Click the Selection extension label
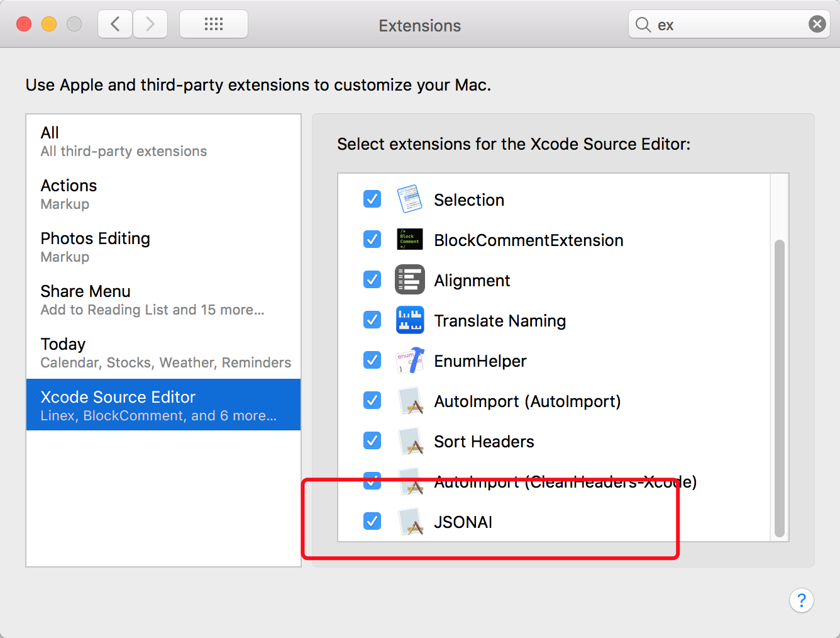Viewport: 840px width, 638px height. [x=469, y=200]
